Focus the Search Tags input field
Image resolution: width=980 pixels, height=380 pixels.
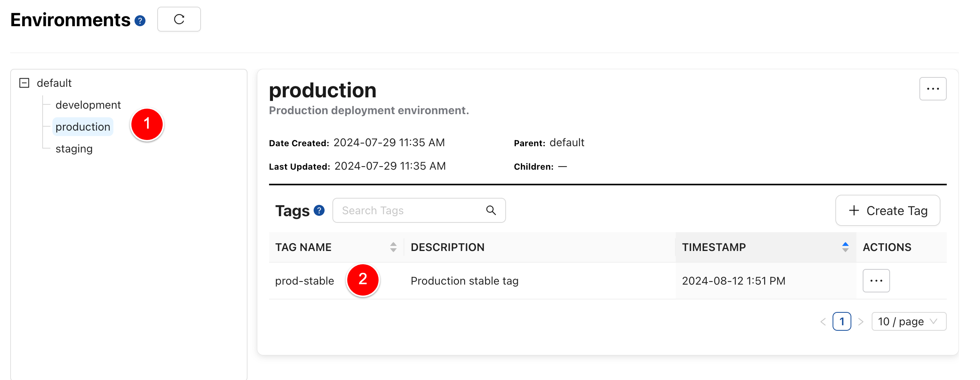[419, 210]
